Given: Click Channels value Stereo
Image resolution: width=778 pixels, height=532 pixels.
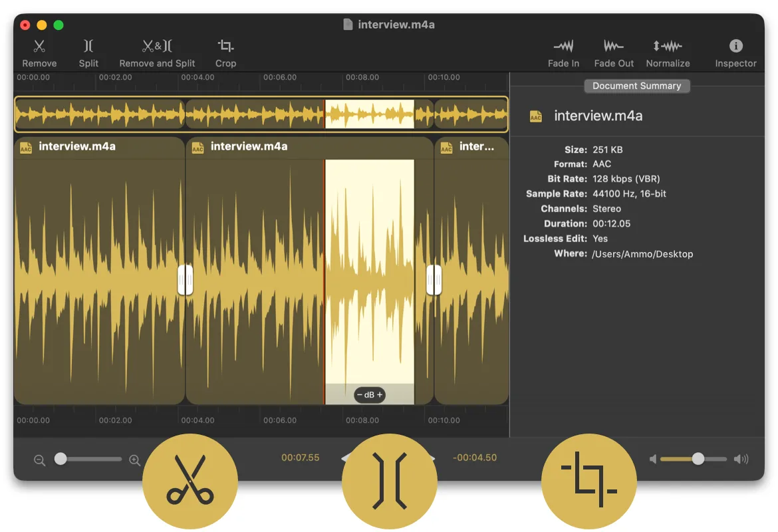Looking at the screenshot, I should (606, 209).
